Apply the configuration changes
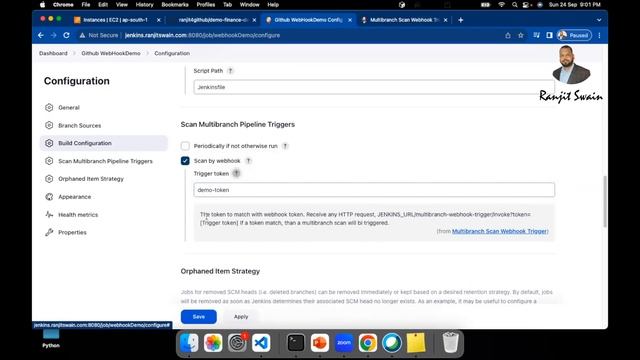 pos(241,317)
